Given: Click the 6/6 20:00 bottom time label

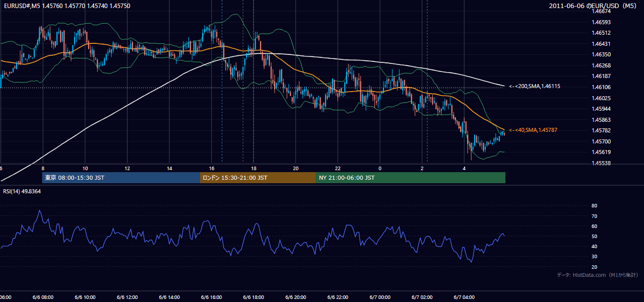Looking at the screenshot, I should tap(296, 297).
